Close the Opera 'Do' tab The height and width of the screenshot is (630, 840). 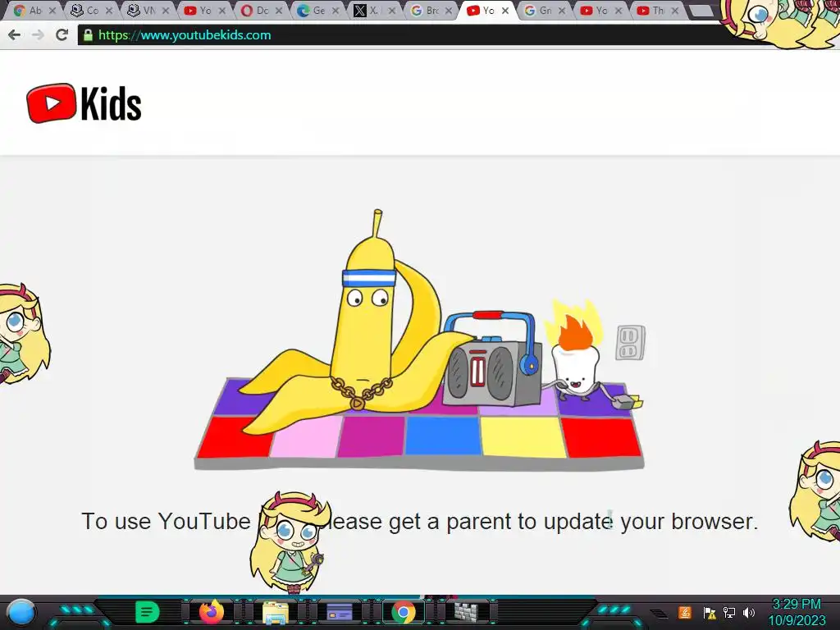point(279,11)
